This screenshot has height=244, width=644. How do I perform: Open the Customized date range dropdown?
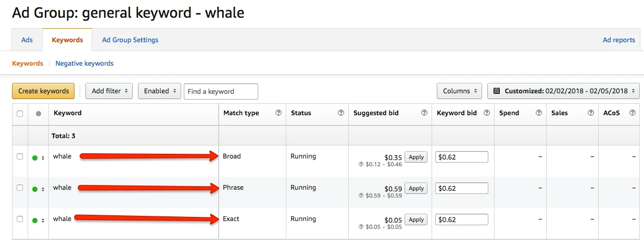(x=563, y=91)
